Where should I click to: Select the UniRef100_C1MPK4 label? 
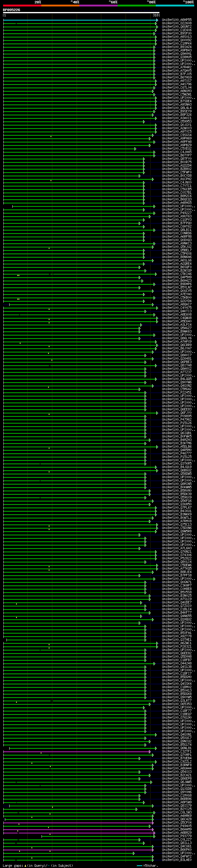click(x=177, y=43)
